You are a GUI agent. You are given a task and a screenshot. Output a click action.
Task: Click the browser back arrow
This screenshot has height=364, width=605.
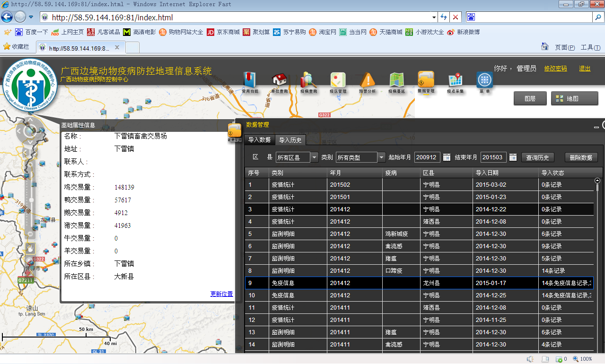tap(7, 17)
